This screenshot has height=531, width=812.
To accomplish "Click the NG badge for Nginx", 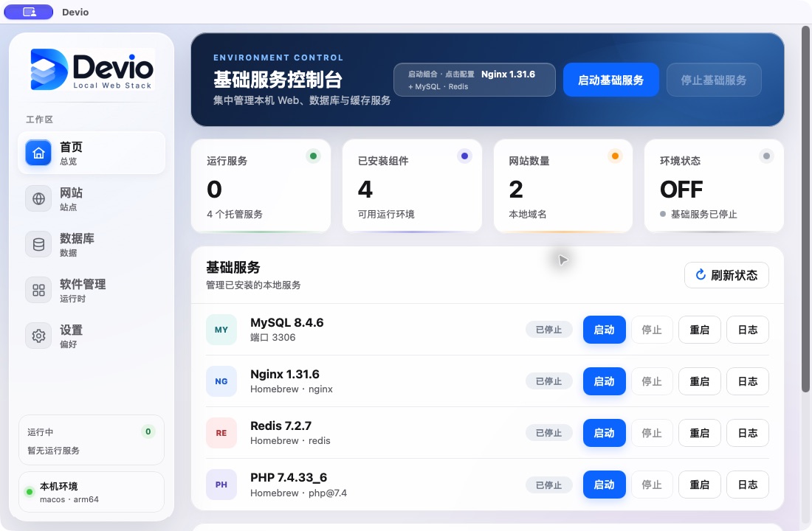I will point(221,381).
